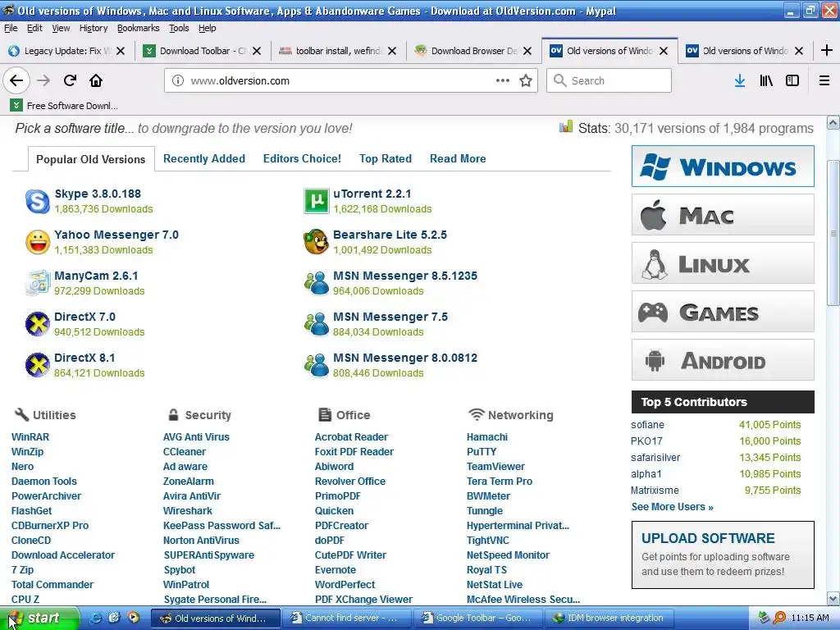
Task: Open the TeamViewer networking link
Action: pos(495,466)
